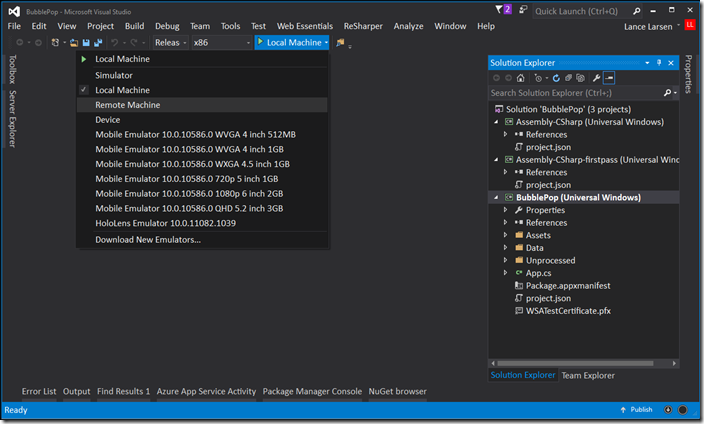Viewport: 704px width, 424px height.
Task: Expand the Assets folder
Action: click(x=506, y=235)
